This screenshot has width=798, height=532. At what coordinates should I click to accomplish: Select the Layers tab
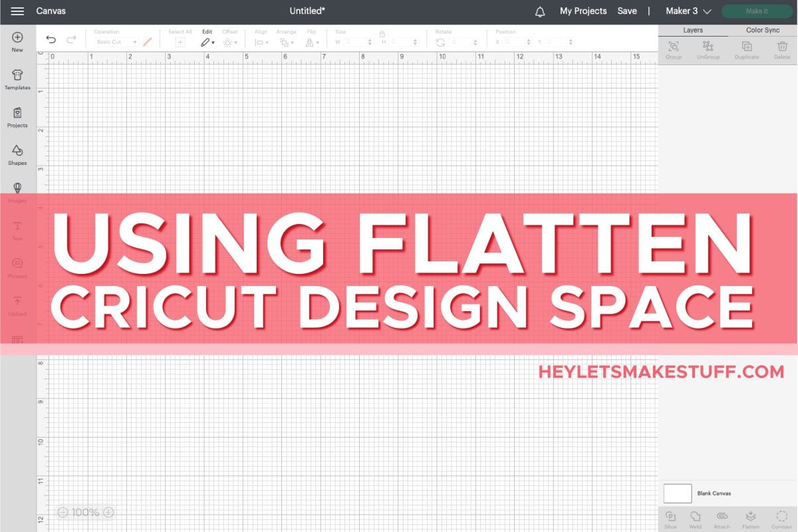coord(693,30)
